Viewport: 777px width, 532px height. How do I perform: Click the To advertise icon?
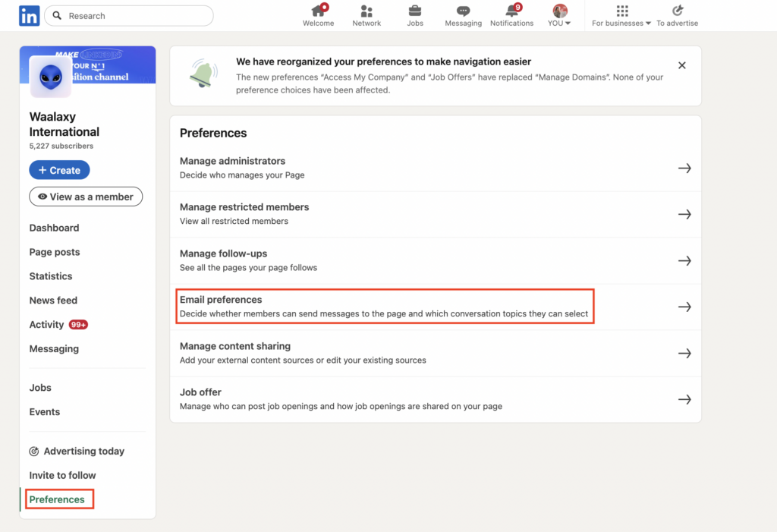coord(678,11)
